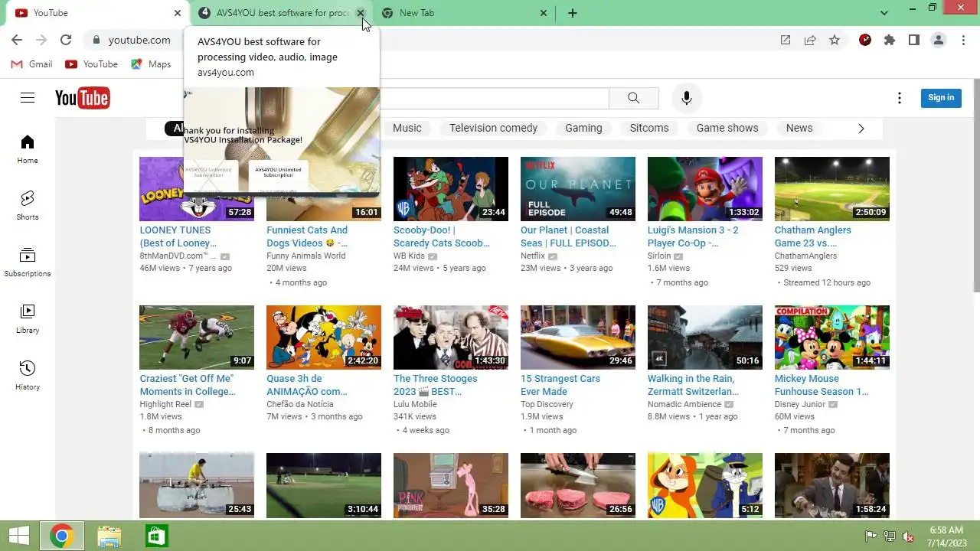Open YouTube bookmark in bookmarks bar
Viewport: 980px width, 551px height.
[x=92, y=64]
